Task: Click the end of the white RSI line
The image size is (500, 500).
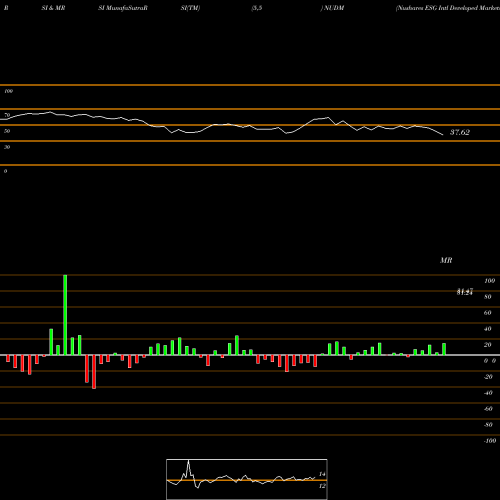Action: click(x=443, y=135)
